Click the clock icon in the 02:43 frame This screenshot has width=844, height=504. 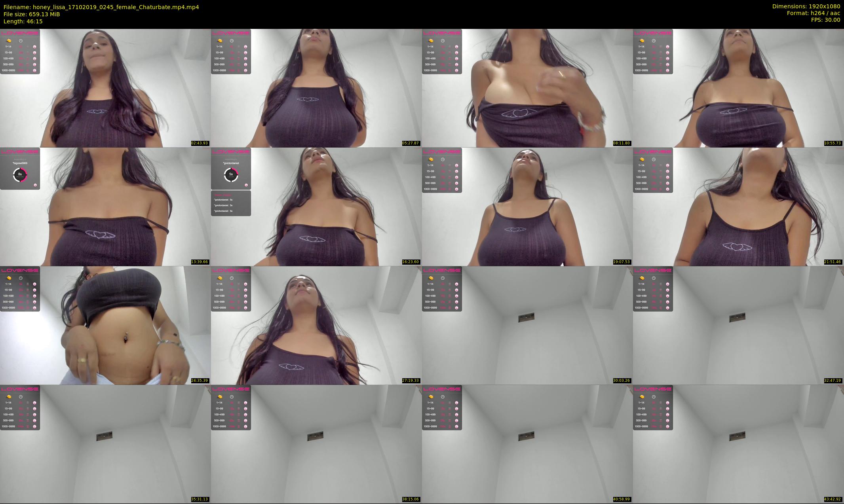coord(21,41)
